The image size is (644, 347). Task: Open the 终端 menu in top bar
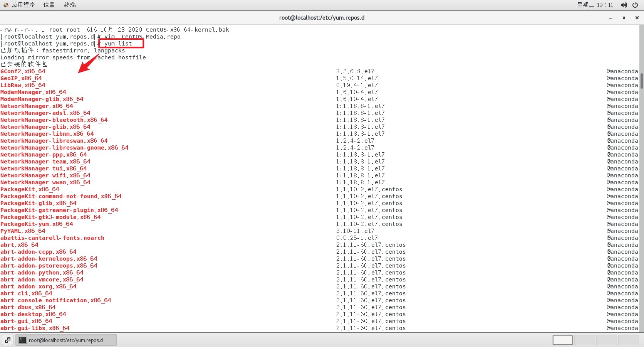70,5
